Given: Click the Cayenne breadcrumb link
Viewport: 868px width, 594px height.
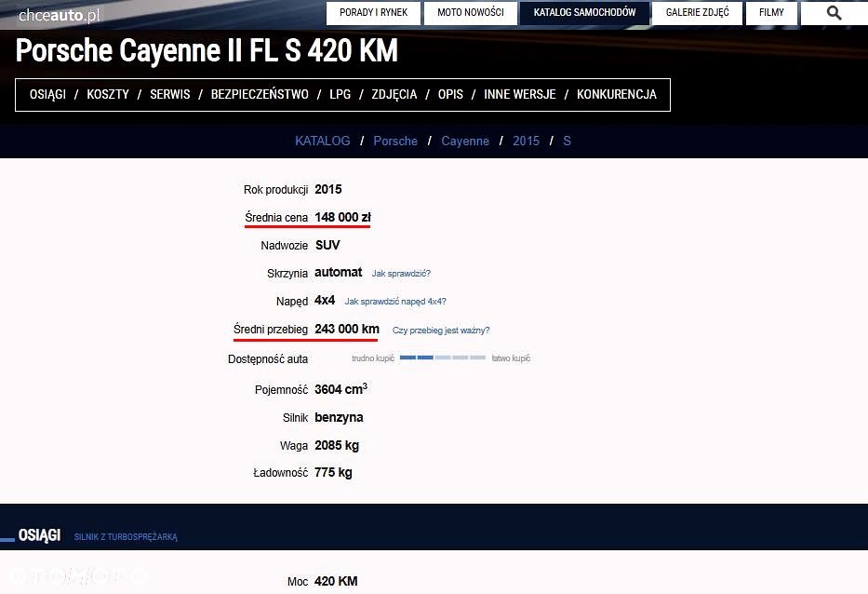Looking at the screenshot, I should click(465, 141).
